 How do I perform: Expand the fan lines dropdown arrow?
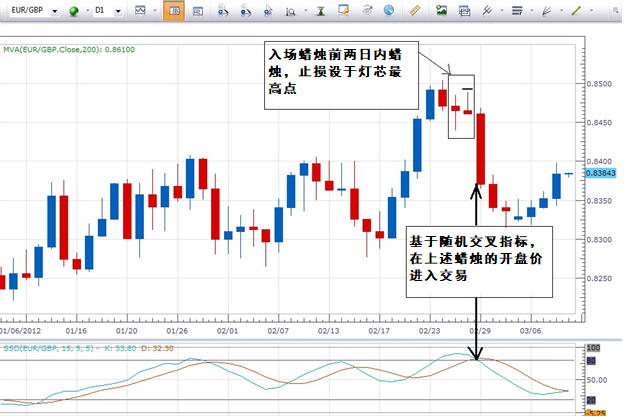pos(562,11)
